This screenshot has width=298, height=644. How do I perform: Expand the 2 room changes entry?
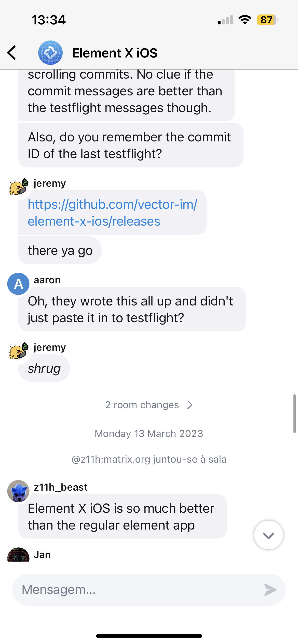pyautogui.click(x=142, y=405)
